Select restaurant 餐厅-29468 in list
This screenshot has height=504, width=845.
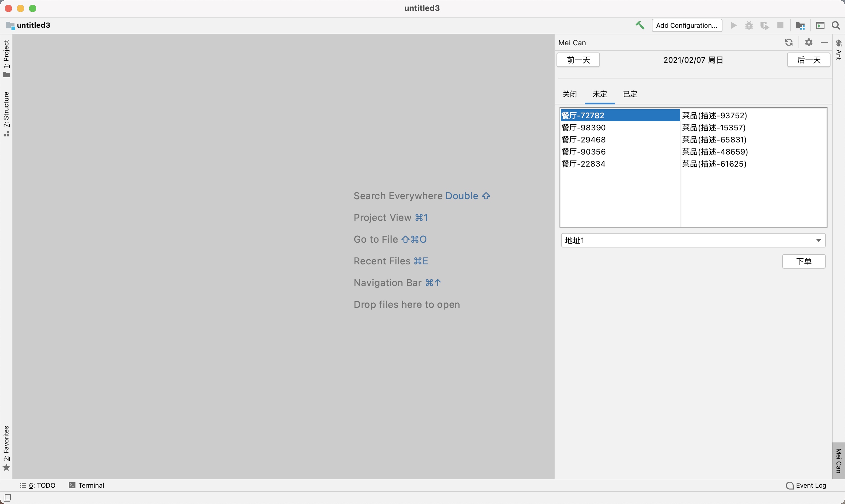click(x=583, y=140)
